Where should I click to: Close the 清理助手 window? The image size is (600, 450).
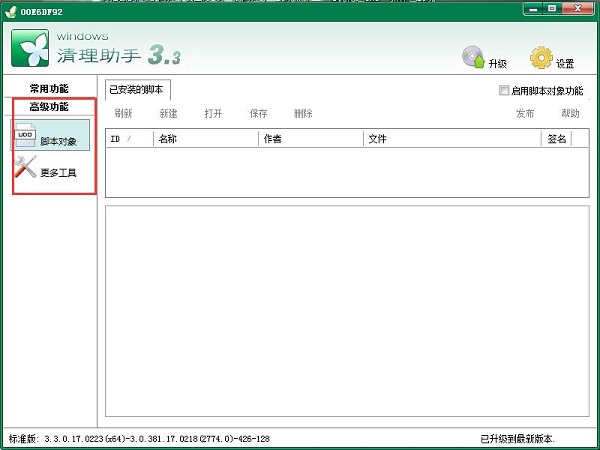[578, 8]
